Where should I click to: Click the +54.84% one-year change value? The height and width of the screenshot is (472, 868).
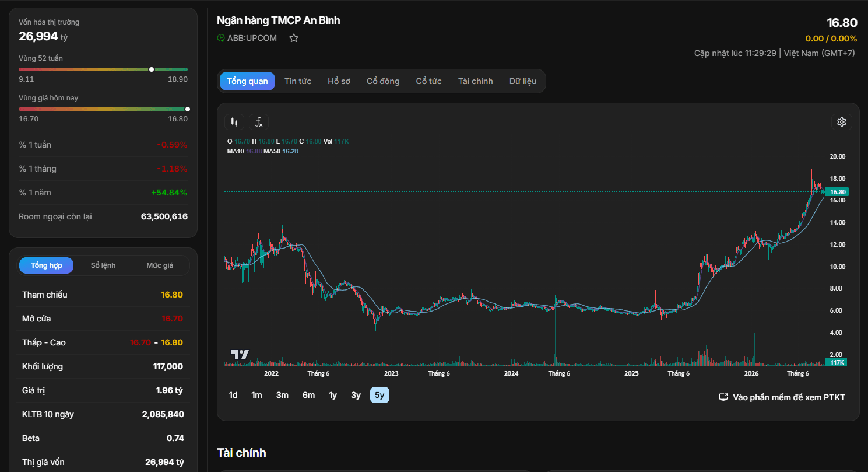tap(169, 193)
